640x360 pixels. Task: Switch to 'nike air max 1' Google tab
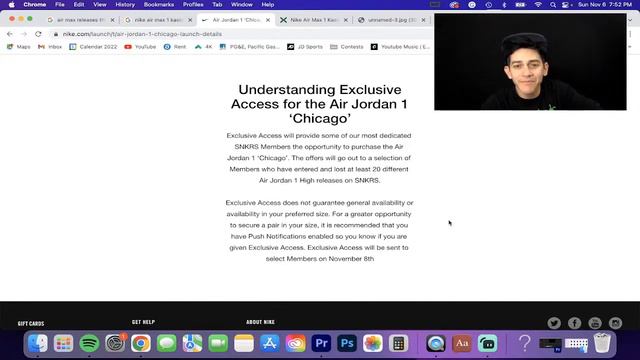point(157,20)
